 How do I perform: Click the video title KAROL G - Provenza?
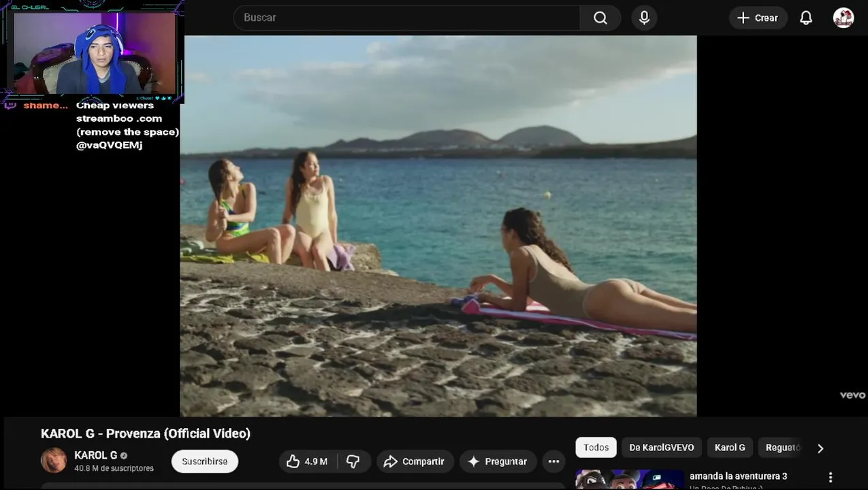click(x=146, y=434)
